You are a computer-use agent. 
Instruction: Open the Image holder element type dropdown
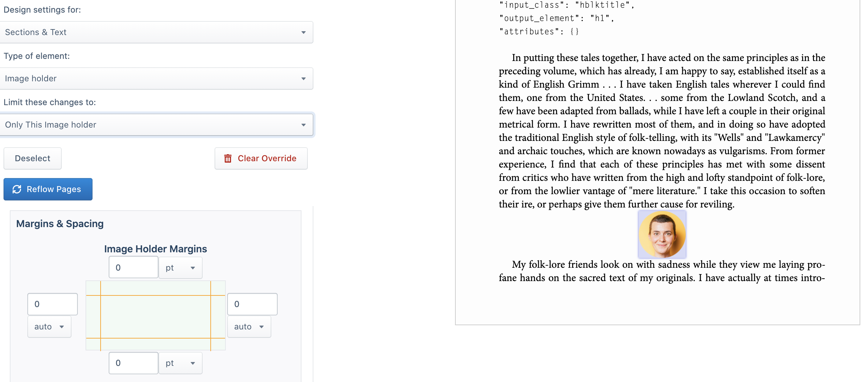click(x=156, y=79)
